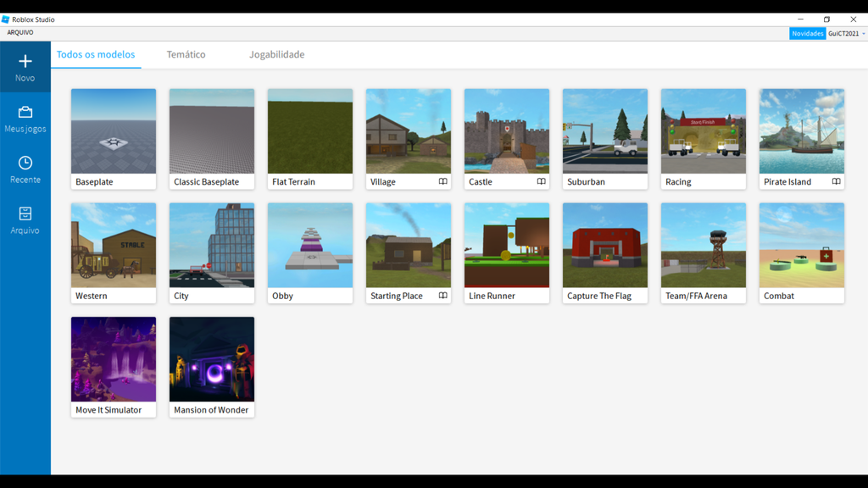This screenshot has width=868, height=488.
Task: Open the Line Runner template thumbnail
Action: pyautogui.click(x=507, y=245)
